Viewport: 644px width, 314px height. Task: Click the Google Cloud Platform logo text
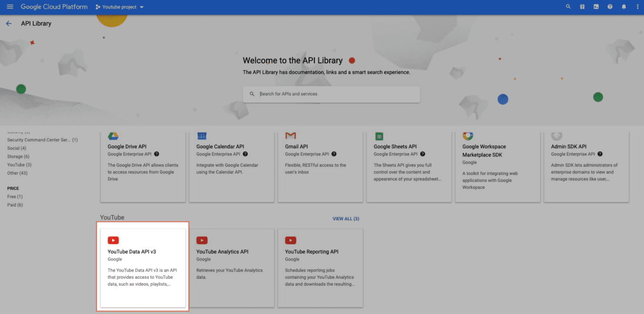click(54, 7)
